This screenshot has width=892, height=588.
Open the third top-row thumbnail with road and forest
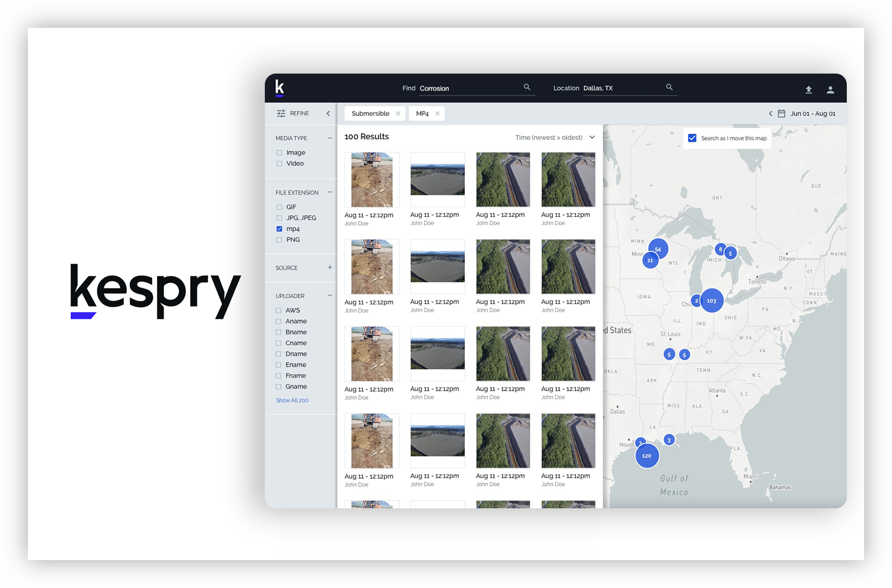(503, 179)
